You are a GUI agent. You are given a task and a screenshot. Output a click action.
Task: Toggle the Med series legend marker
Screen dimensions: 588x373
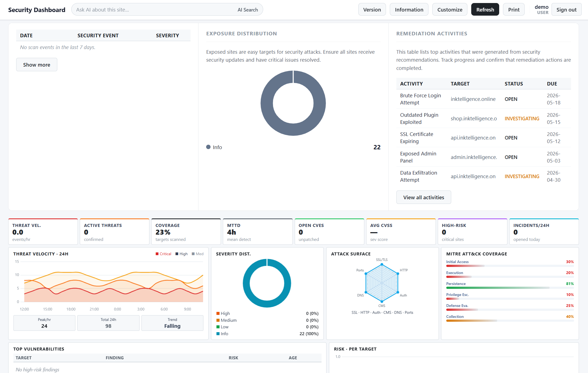pyautogui.click(x=193, y=254)
